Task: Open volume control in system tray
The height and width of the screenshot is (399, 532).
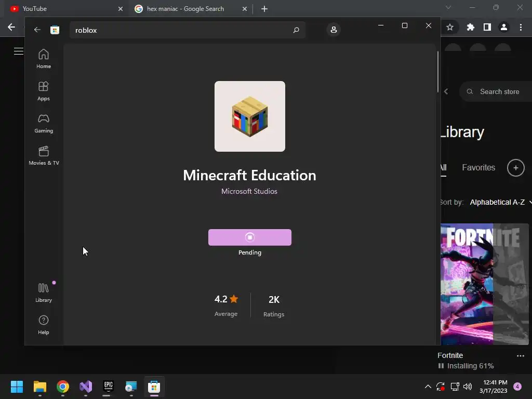Action: [x=468, y=387]
